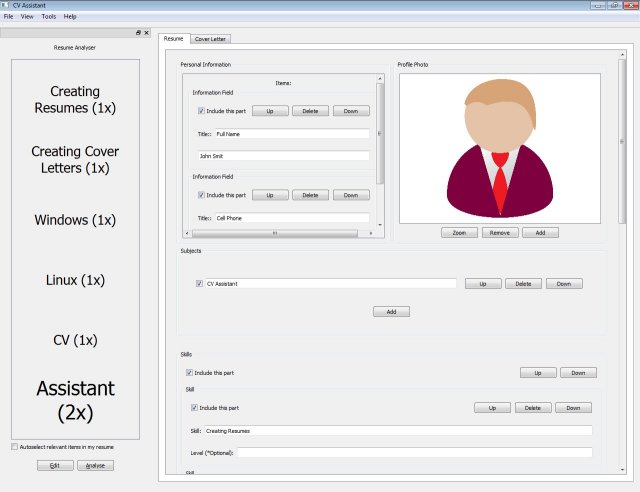Click the CV Assistant subject text field
Image resolution: width=640 pixels, height=492 pixels.
(331, 283)
